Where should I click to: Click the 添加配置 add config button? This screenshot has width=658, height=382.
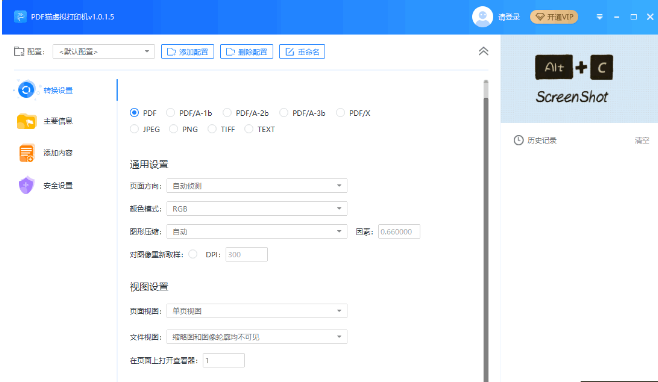(x=188, y=52)
